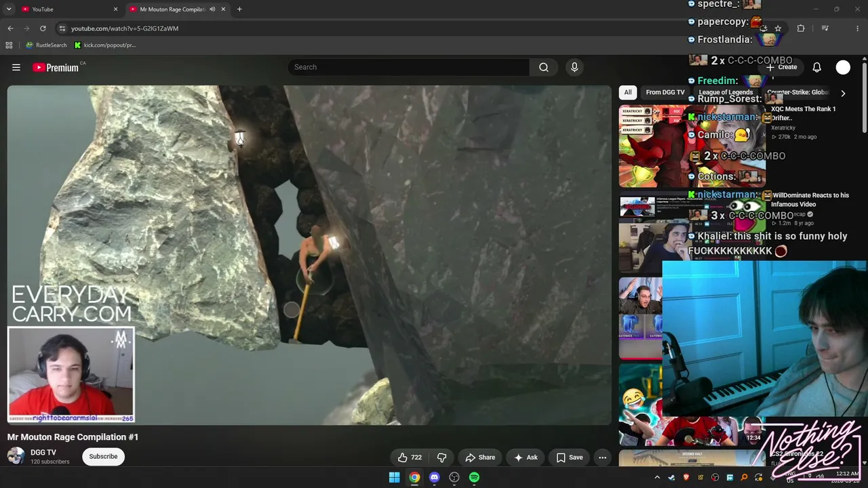Image resolution: width=868 pixels, height=488 pixels.
Task: Open the YouTube hamburger guide menu
Action: pyautogui.click(x=16, y=67)
